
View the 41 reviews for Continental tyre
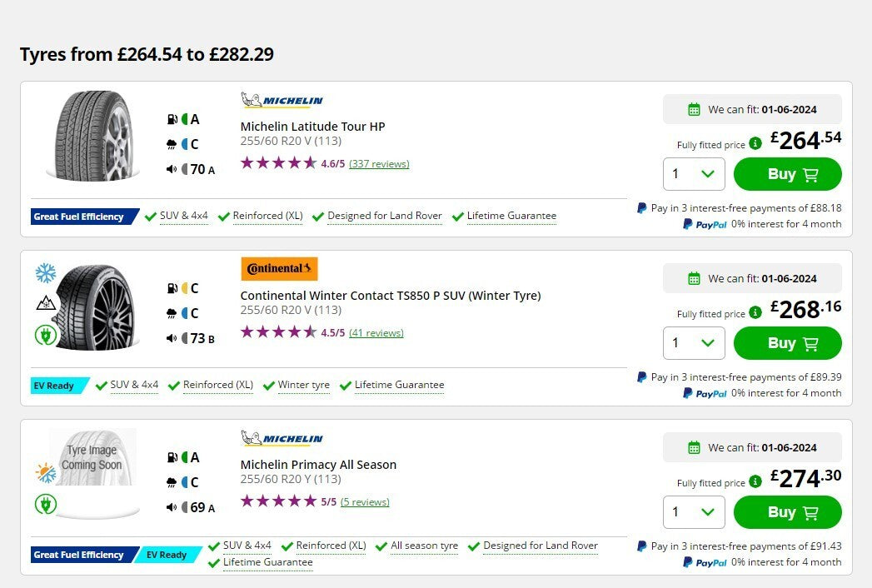coord(376,333)
